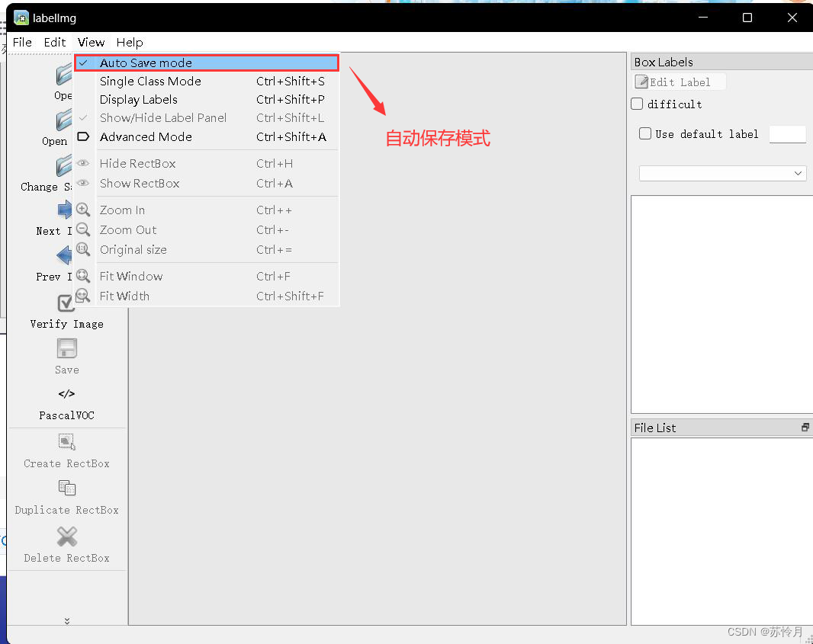Image resolution: width=813 pixels, height=644 pixels.
Task: Click the default label text field
Action: pos(787,133)
